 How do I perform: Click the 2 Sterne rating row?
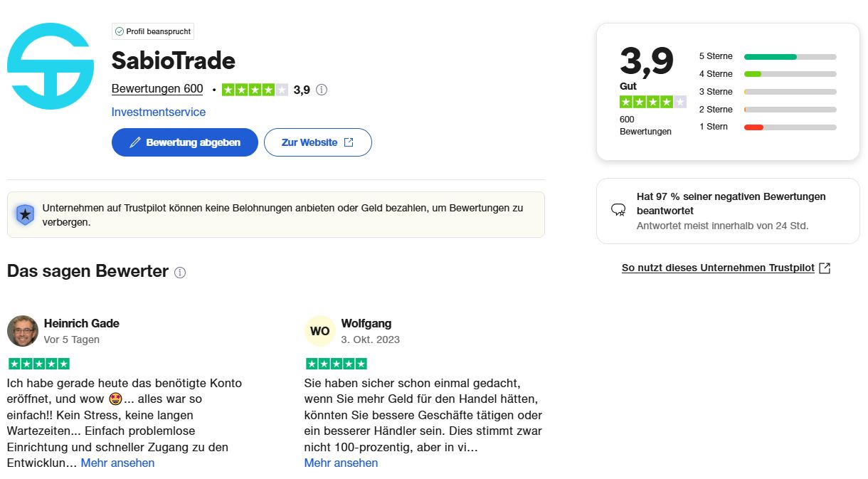click(767, 110)
